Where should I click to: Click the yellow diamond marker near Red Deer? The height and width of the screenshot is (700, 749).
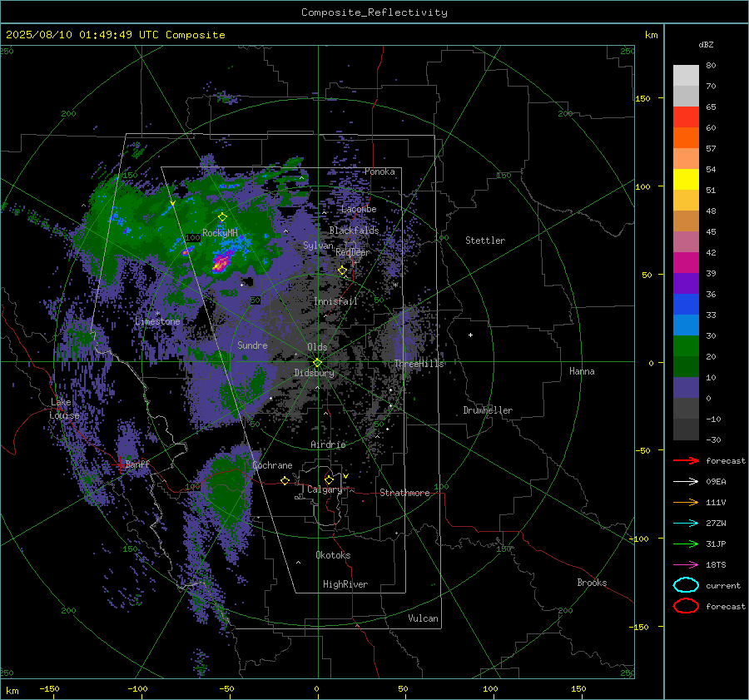tap(342, 271)
